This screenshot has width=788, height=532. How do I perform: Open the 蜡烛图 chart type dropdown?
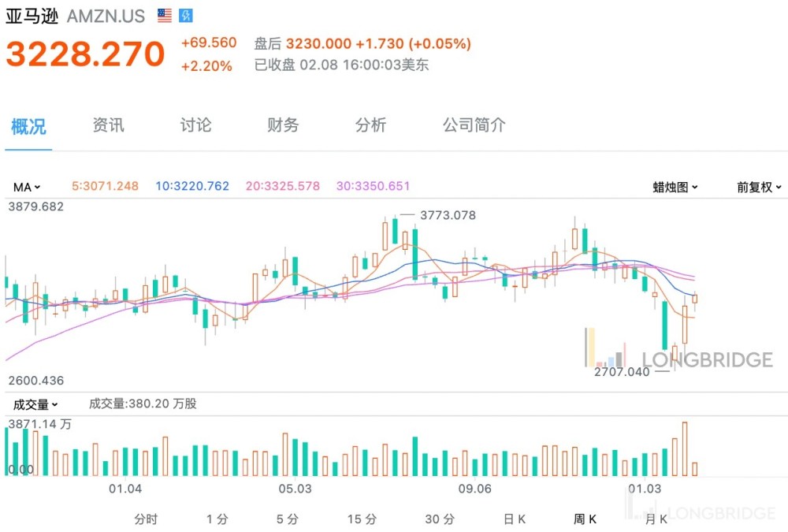(675, 187)
